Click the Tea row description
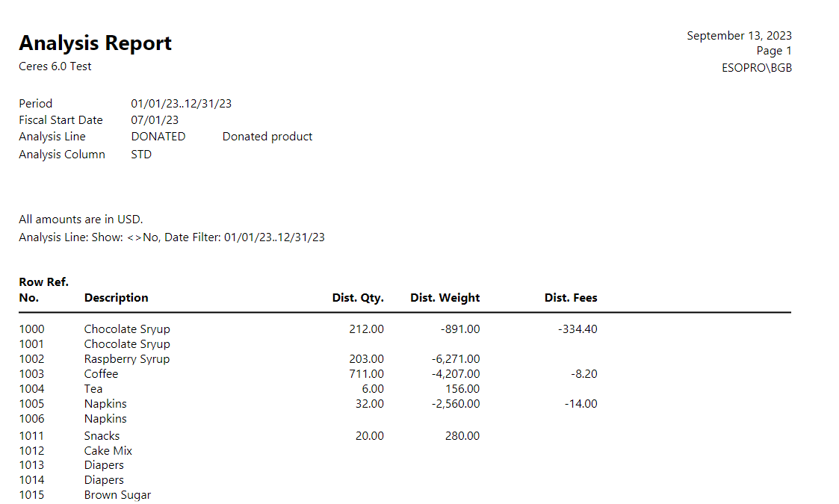This screenshot has height=504, width=839. pos(93,389)
